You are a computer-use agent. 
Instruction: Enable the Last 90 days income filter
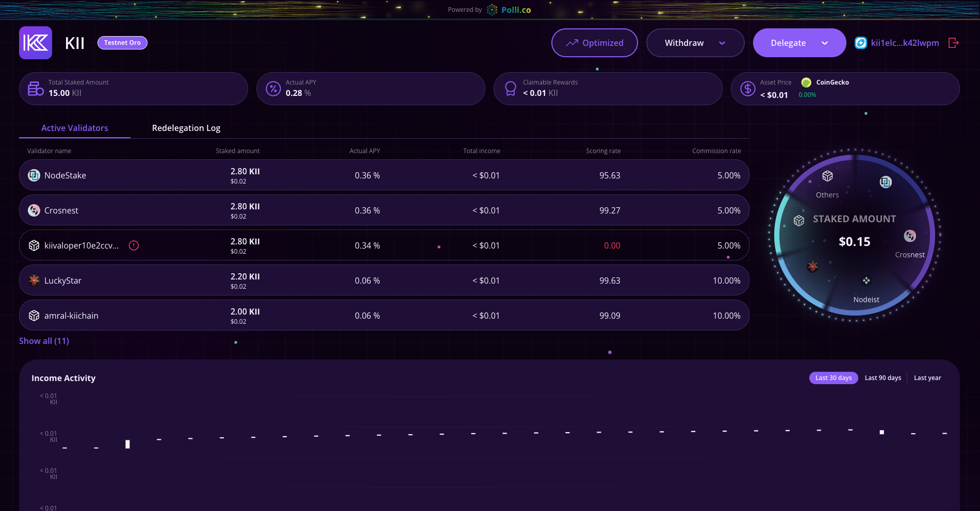[x=883, y=377]
